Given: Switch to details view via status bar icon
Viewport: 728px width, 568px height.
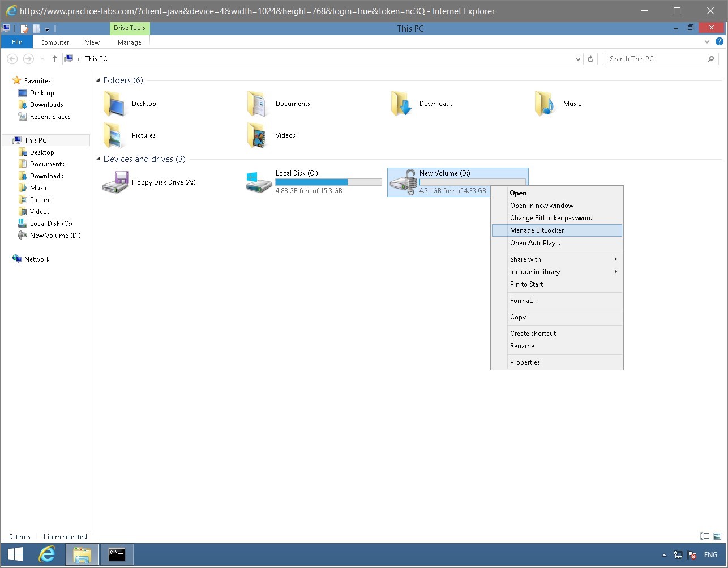Looking at the screenshot, I should pyautogui.click(x=704, y=536).
